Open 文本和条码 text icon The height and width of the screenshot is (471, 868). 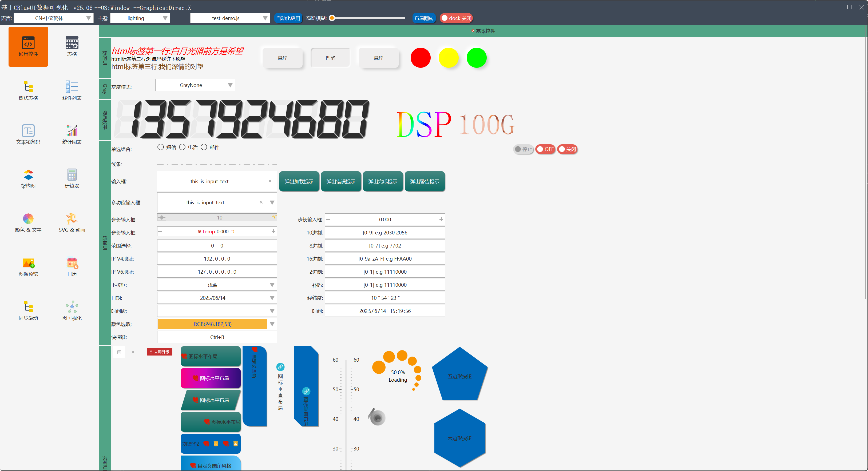[28, 131]
